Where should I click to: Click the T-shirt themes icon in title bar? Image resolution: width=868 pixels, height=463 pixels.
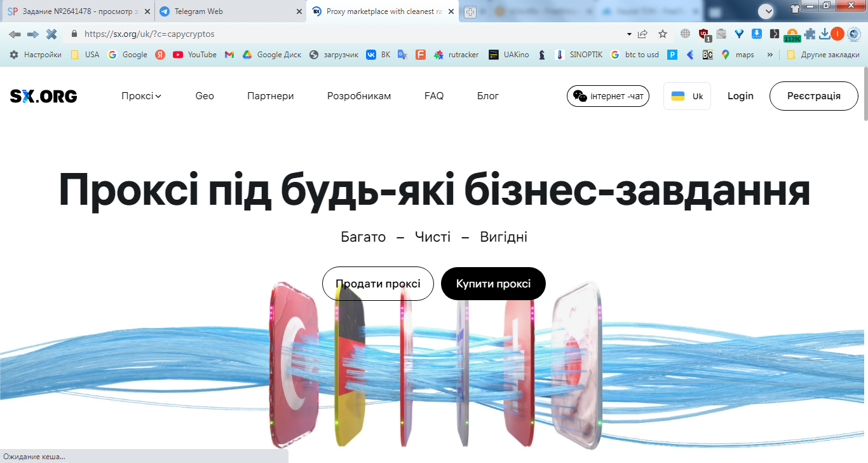pyautogui.click(x=795, y=9)
